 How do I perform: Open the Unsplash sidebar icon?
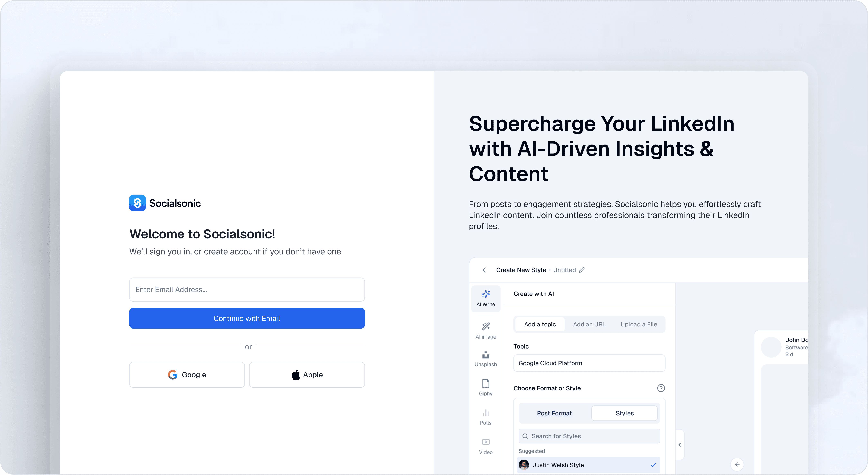[485, 359]
